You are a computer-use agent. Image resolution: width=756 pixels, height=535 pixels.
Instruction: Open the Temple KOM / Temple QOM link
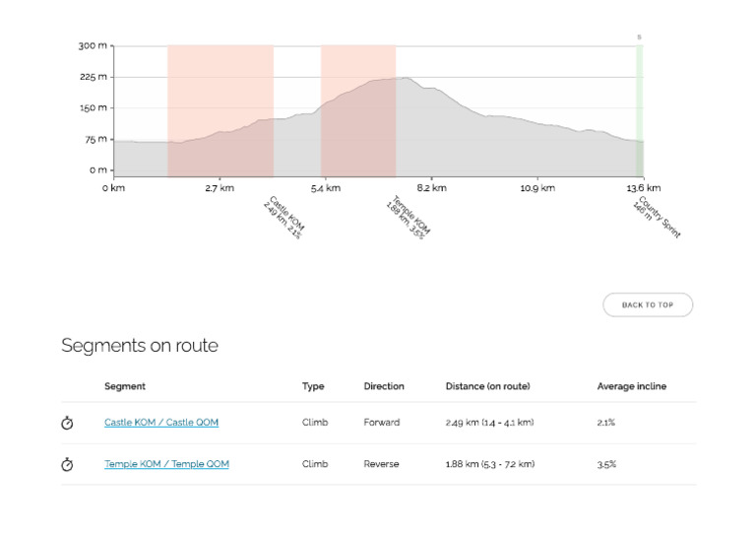click(x=166, y=464)
